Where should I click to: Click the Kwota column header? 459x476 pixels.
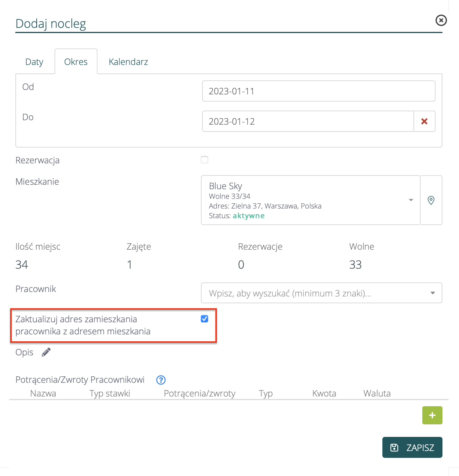click(x=324, y=393)
